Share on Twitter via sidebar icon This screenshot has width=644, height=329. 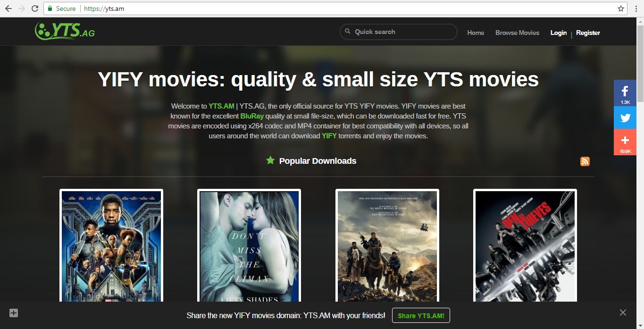point(625,118)
